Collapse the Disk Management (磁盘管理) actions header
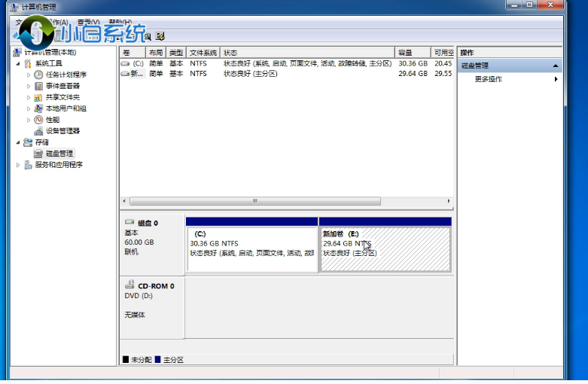The image size is (588, 384). (x=556, y=66)
